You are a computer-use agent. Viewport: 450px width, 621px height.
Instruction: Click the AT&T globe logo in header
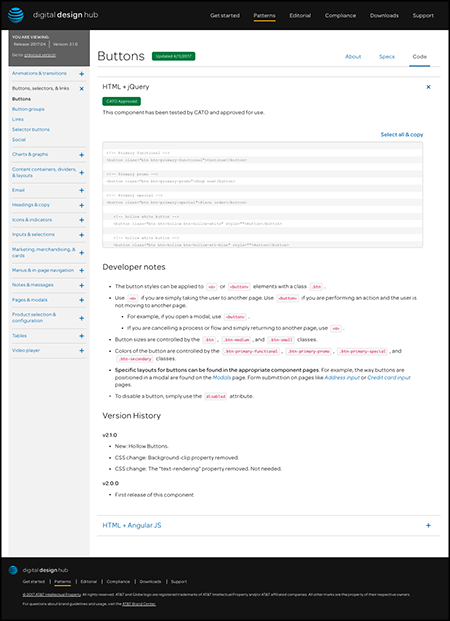coord(16,15)
